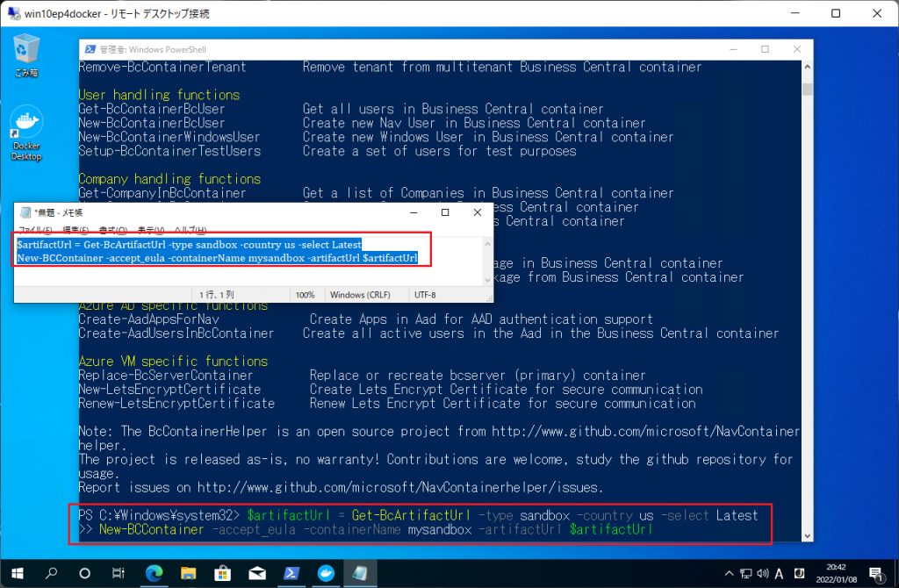Click 'User handling functions' heading in PowerShell
899x588 pixels.
(159, 95)
